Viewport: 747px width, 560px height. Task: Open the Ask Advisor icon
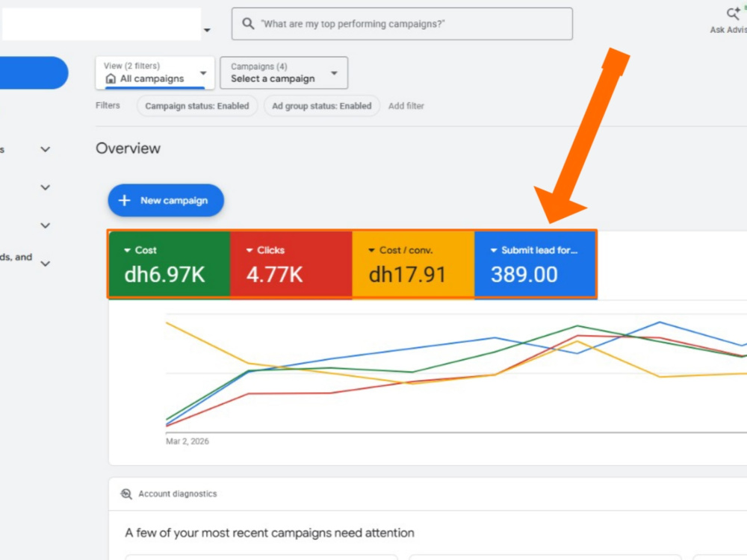(x=734, y=13)
